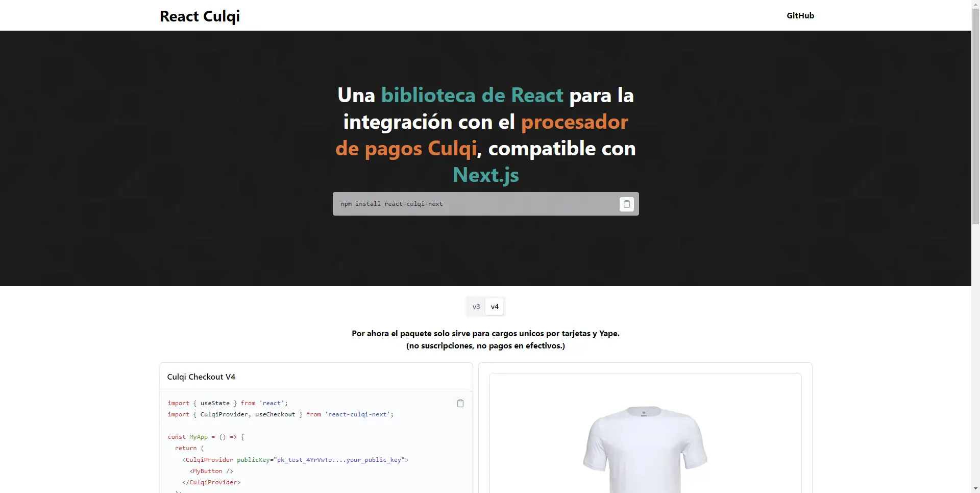Click the 'Por ahora el paquete solo sirve' notice
The width and height of the screenshot is (980, 493).
[485, 334]
